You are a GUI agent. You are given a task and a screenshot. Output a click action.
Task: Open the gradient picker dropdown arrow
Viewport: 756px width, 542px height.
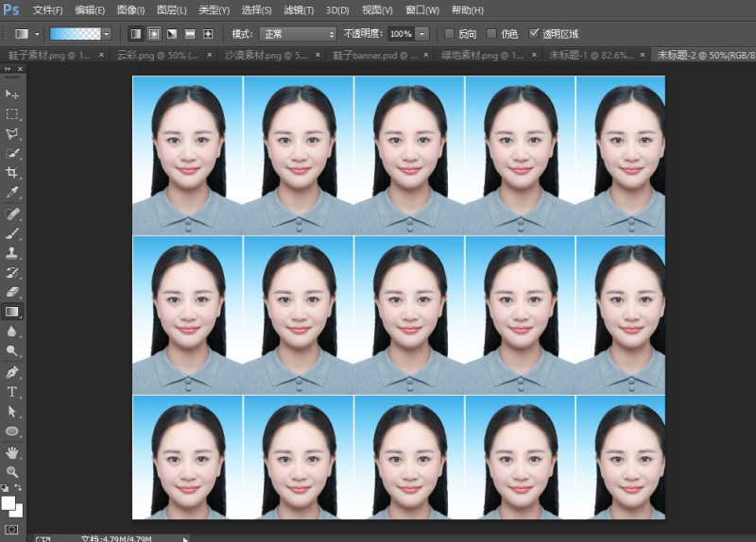pos(107,34)
